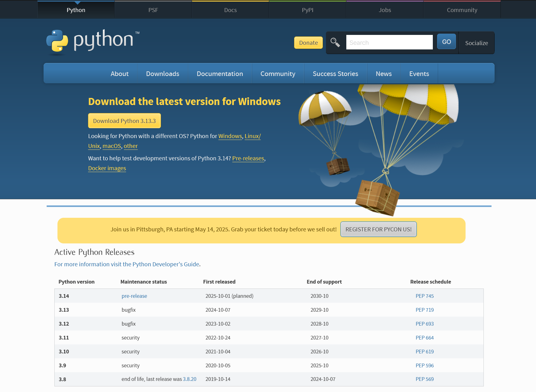Click the Donate button
The width and height of the screenshot is (536, 392).
click(308, 43)
